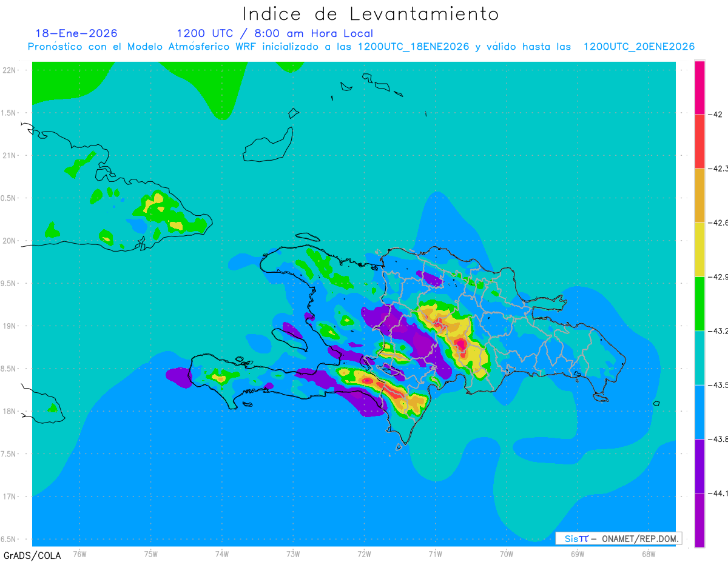Viewport: 728px width, 562px height.
Task: Click the '70W' longitude label
Action: (507, 554)
